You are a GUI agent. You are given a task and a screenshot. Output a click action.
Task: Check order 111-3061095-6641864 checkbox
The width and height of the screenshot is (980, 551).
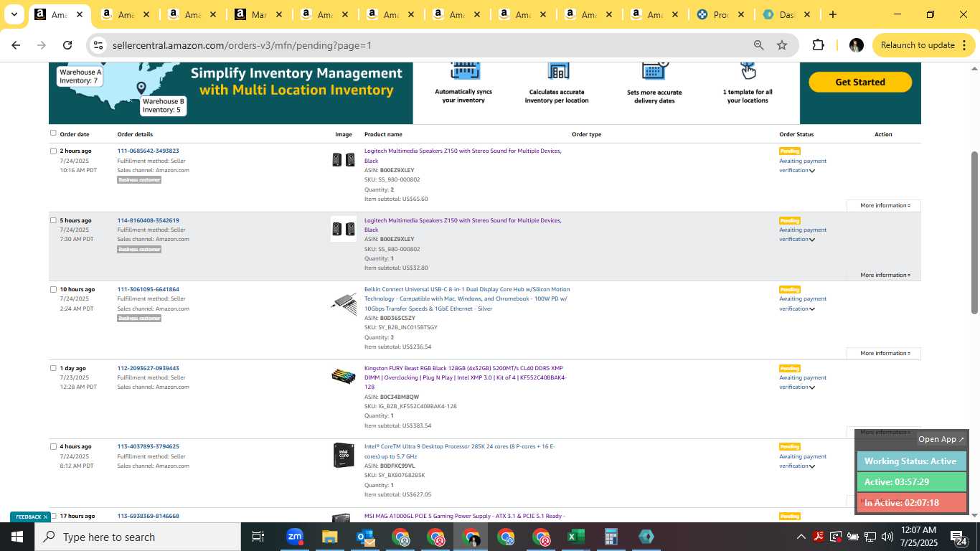coord(53,289)
